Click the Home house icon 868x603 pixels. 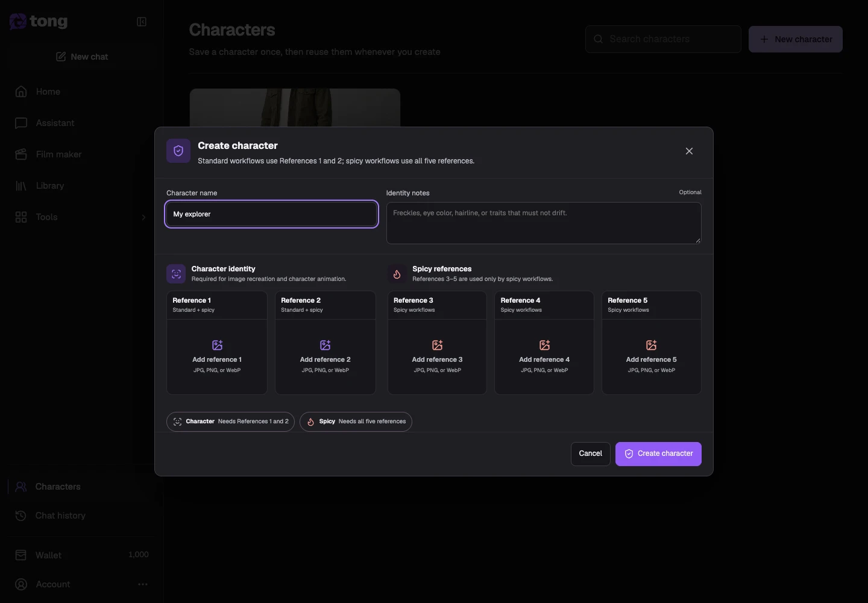tap(21, 92)
